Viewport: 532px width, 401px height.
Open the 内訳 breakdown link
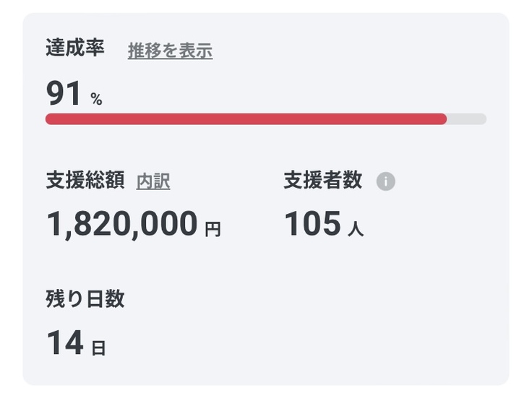(153, 181)
